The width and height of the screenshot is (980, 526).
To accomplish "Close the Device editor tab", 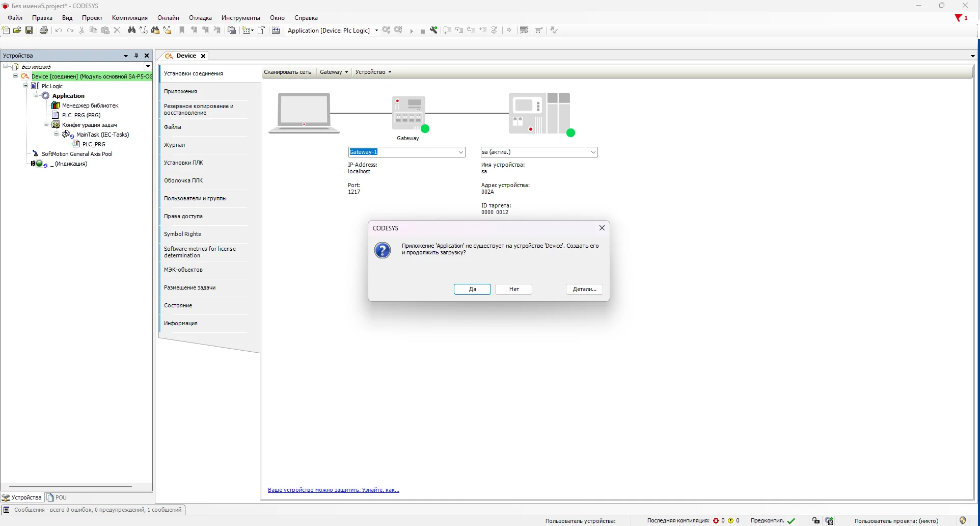I will click(x=203, y=56).
